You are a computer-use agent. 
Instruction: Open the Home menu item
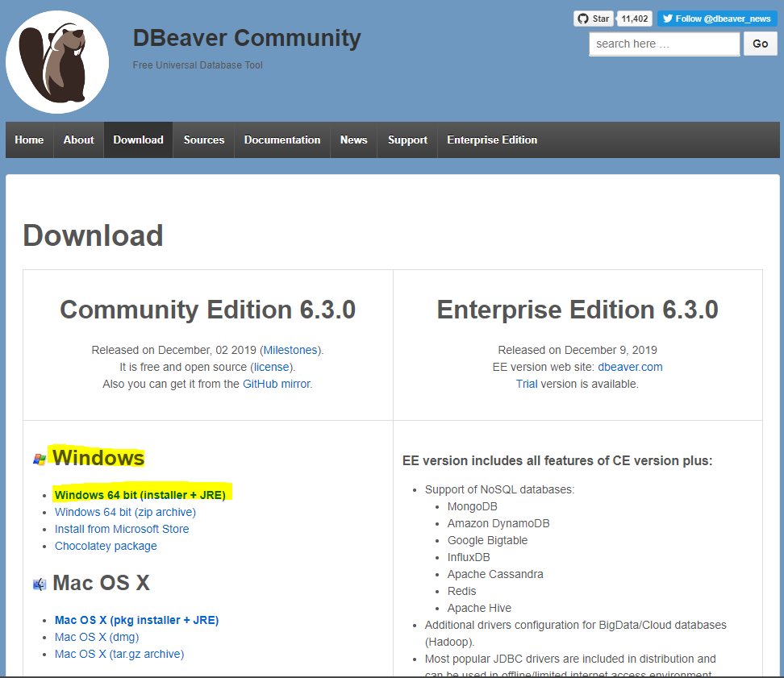(x=29, y=140)
